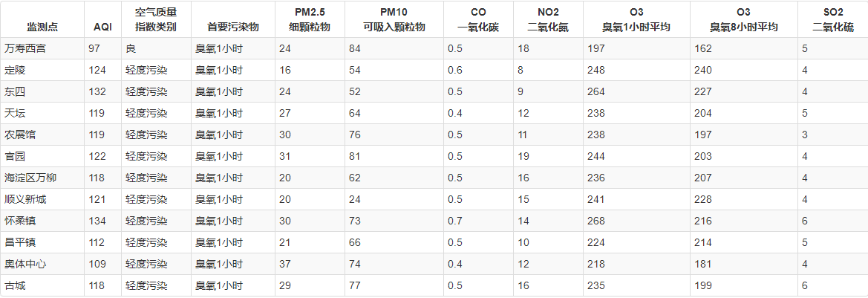
Task: Click the 监测点 column header
Action: [42, 27]
